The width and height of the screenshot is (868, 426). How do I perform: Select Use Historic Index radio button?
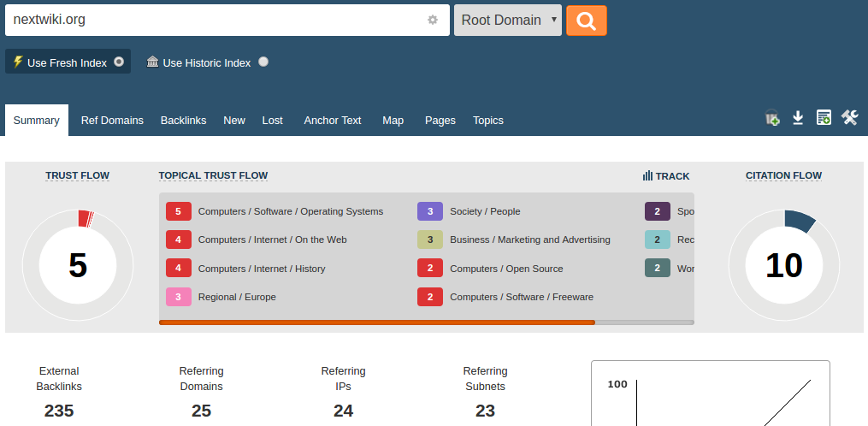(x=263, y=62)
